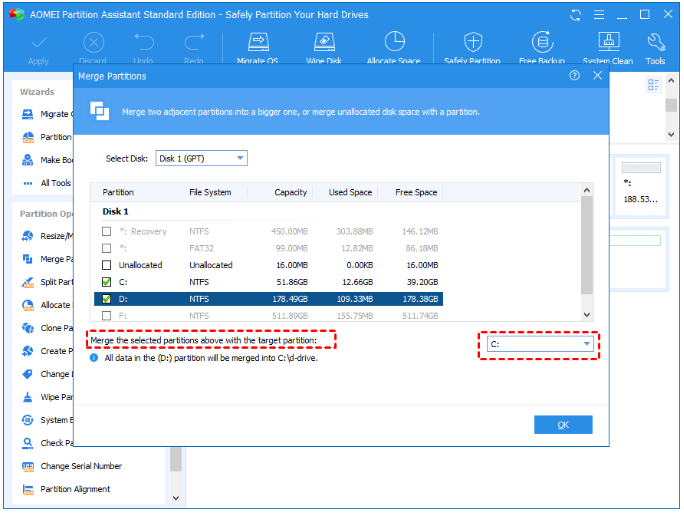This screenshot has width=684, height=513.
Task: Open the title bar hamburger menu
Action: 599,15
